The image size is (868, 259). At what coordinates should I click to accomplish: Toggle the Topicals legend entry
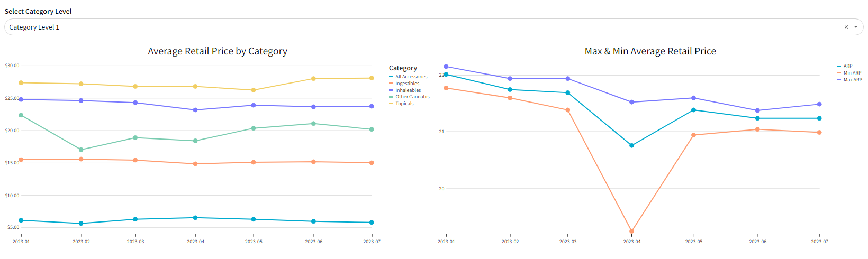click(x=404, y=104)
